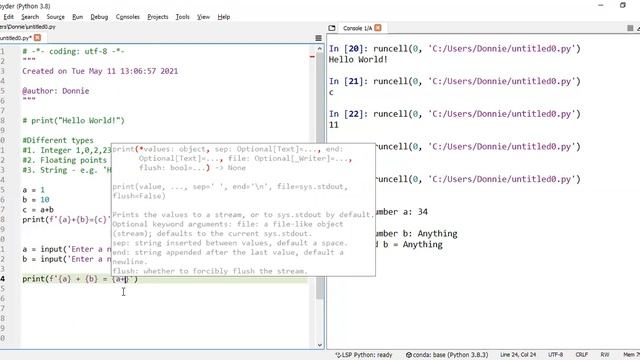Open the Debug menu
The width and height of the screenshot is (640, 360).
pos(99,17)
